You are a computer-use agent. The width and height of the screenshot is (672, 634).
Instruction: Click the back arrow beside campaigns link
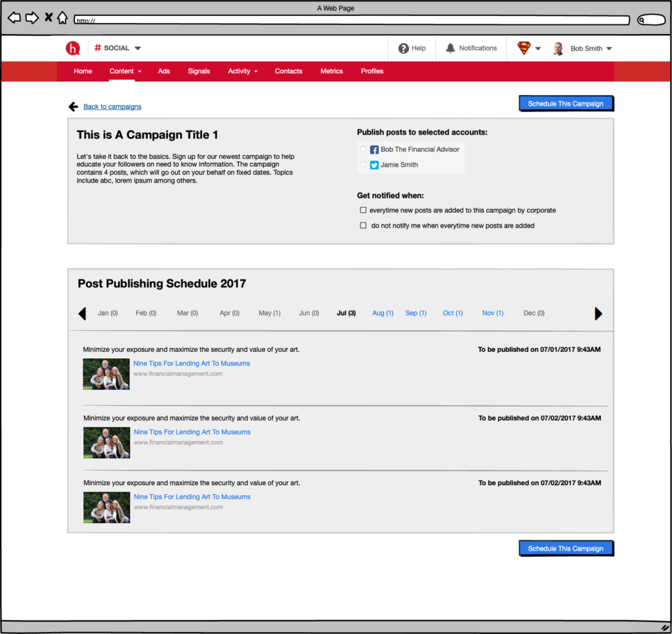[73, 106]
